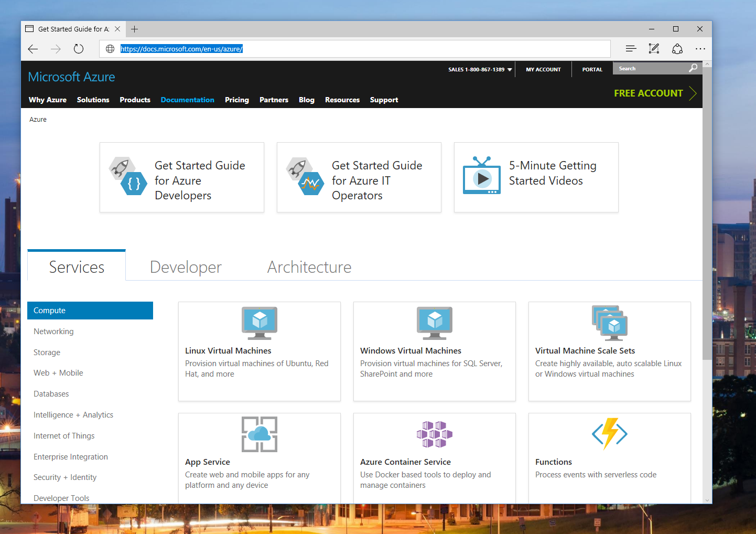Go back using the browser back arrow
This screenshot has width=756, height=534.
(33, 49)
